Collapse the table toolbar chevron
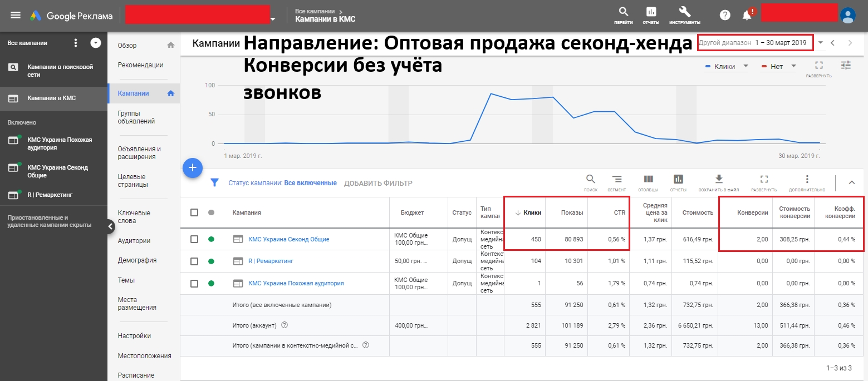Screen dimensions: 868x381 852,182
